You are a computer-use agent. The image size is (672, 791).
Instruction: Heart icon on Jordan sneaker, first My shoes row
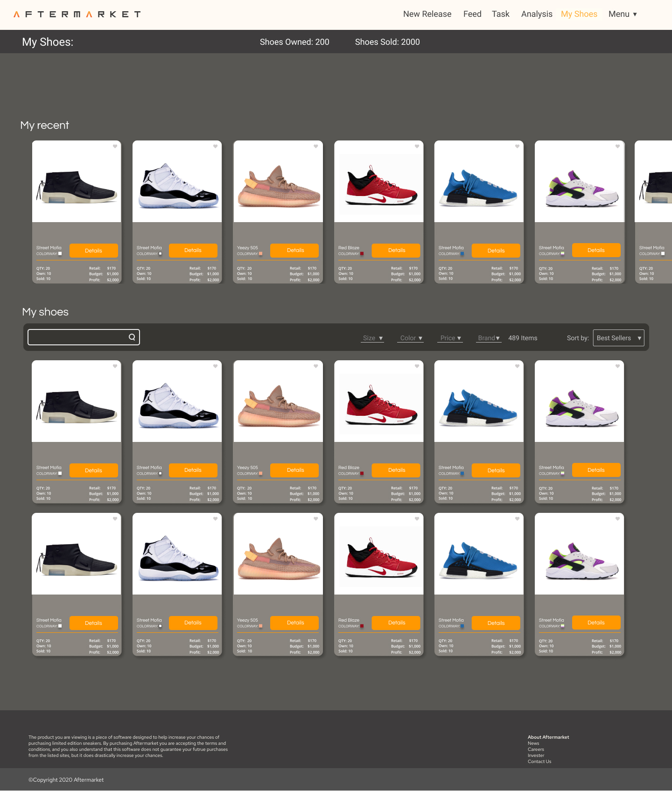pyautogui.click(x=215, y=366)
